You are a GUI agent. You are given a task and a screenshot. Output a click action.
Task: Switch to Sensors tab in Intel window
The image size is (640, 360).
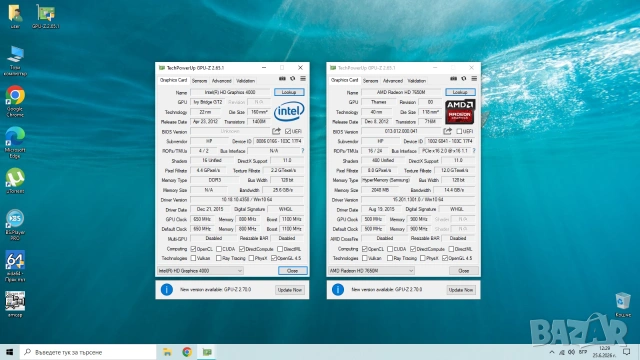click(199, 81)
